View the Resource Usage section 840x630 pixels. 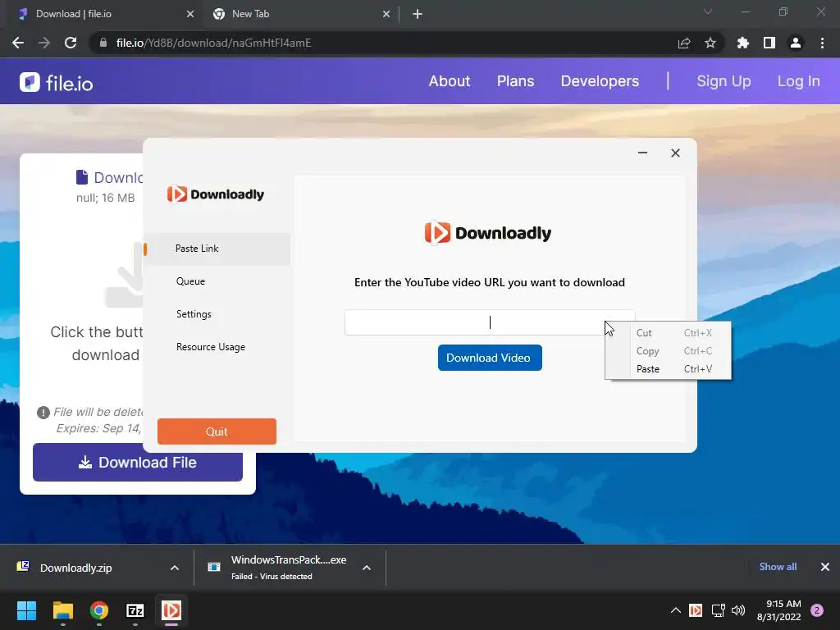[211, 347]
